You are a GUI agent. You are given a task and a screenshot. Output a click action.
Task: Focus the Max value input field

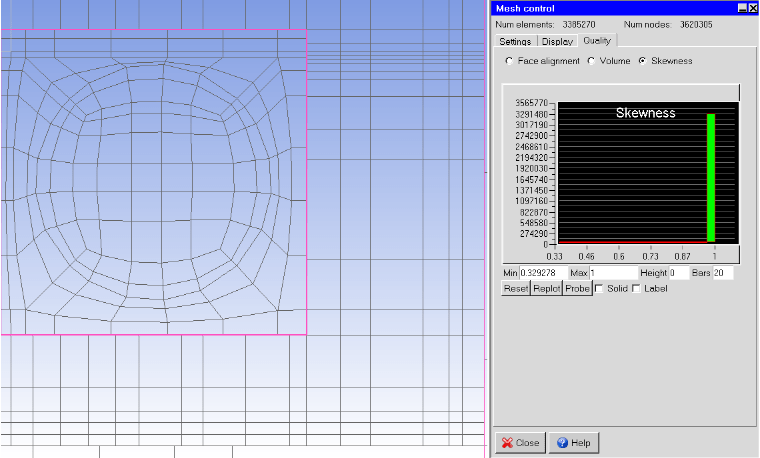[613, 273]
